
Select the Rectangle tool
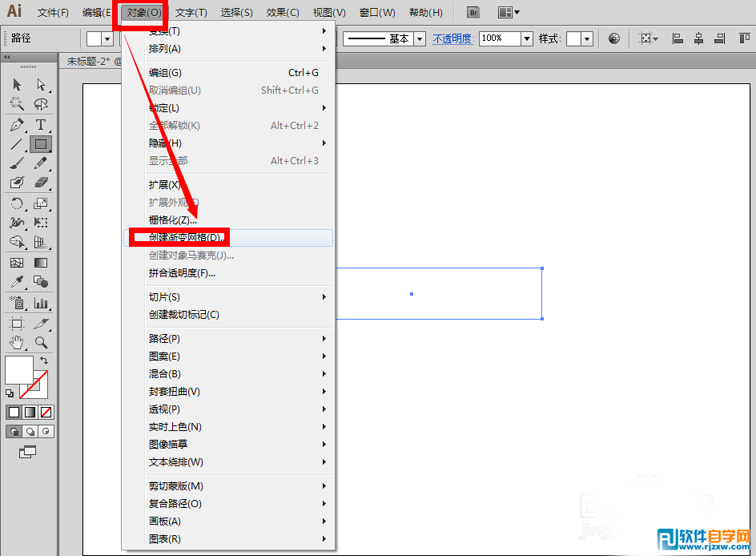point(41,143)
